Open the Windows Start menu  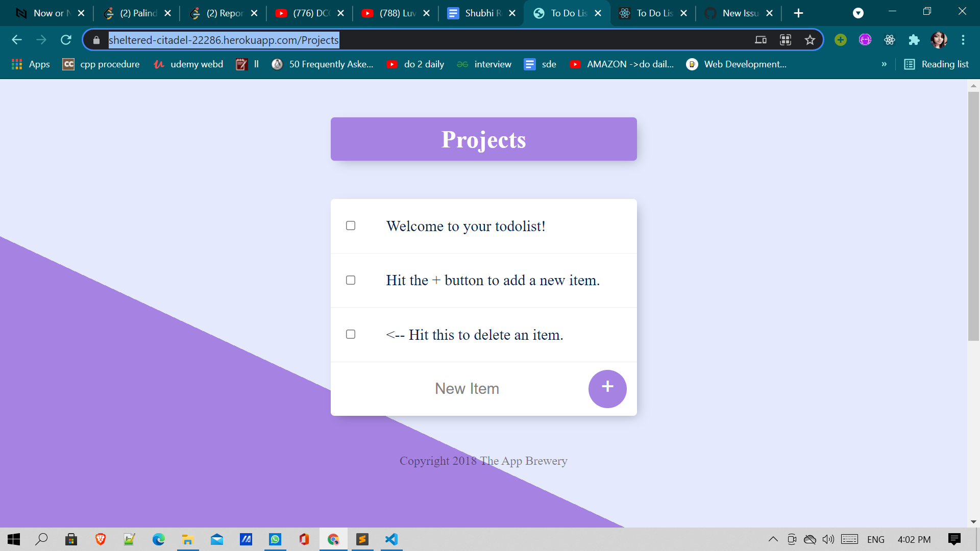[14, 539]
